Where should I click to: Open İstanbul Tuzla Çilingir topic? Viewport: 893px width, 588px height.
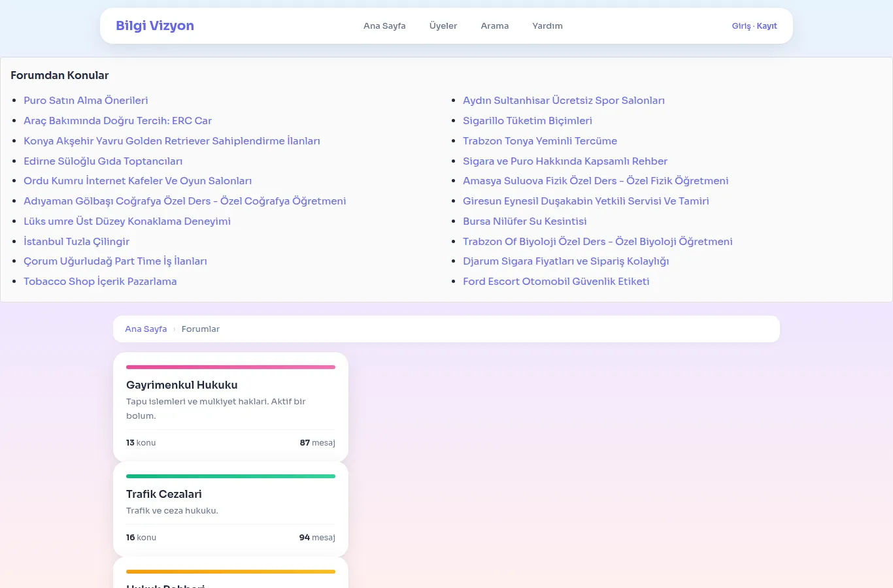tap(76, 242)
